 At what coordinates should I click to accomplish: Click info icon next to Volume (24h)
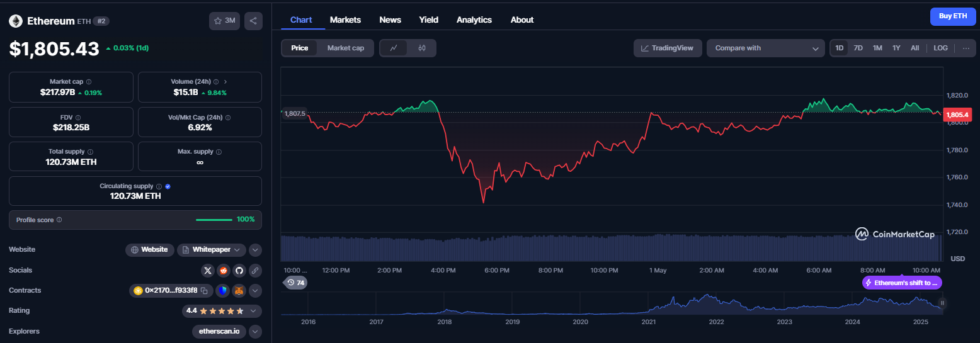pos(216,82)
